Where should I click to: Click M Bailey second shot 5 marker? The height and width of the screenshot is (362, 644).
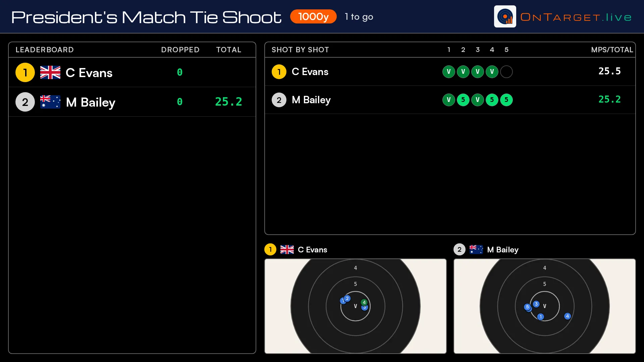(463, 100)
